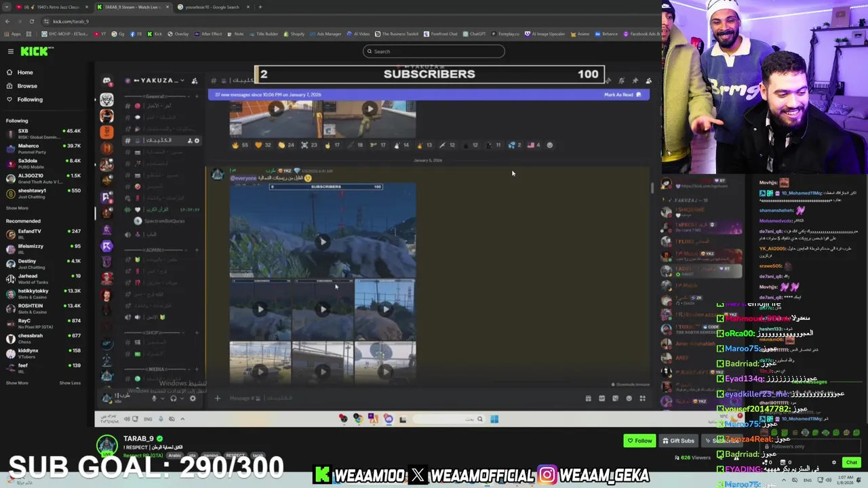Click Mark As Read on new messages bar
Viewport: 868px width, 488px height.
point(621,95)
